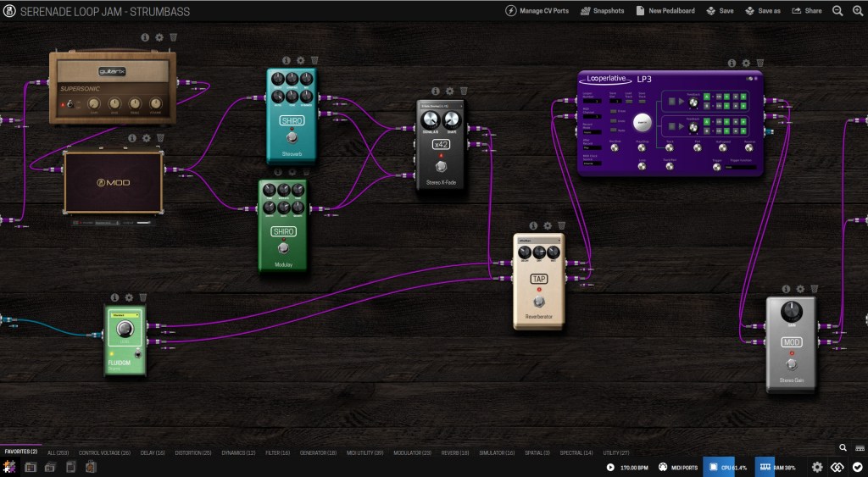Open Looperlative LP3 settings gear

746,64
